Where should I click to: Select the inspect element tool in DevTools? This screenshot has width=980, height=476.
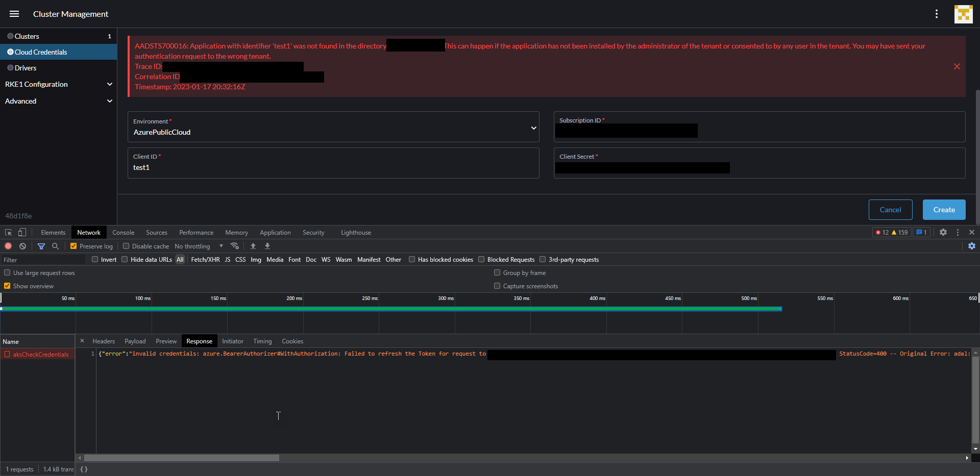8,232
